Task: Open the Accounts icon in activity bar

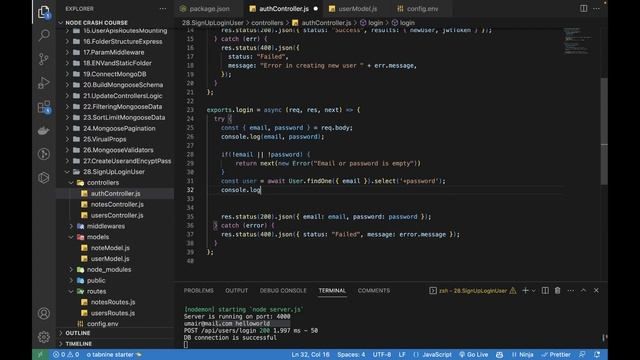Action: coord(44,313)
